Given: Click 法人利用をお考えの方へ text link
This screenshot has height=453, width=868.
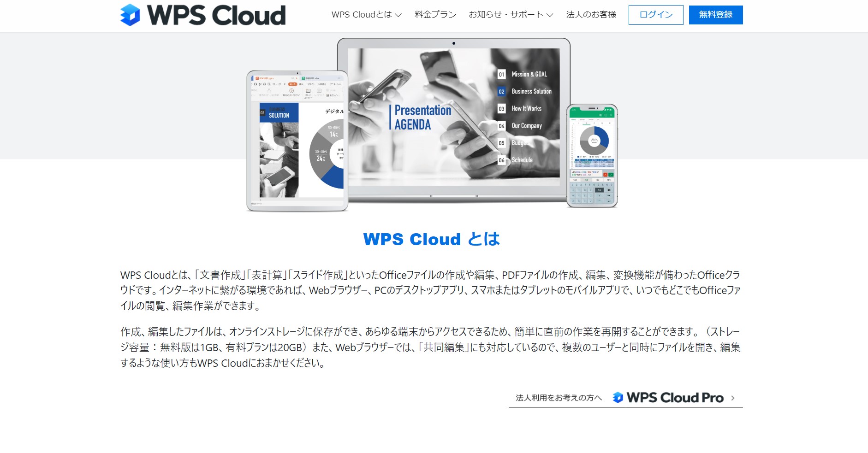Looking at the screenshot, I should pyautogui.click(x=559, y=398).
